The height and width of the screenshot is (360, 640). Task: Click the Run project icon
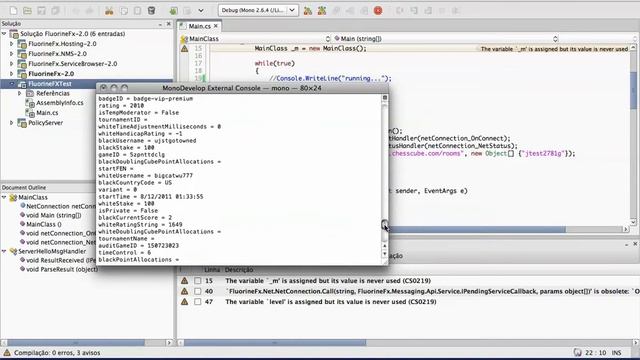pos(308,11)
